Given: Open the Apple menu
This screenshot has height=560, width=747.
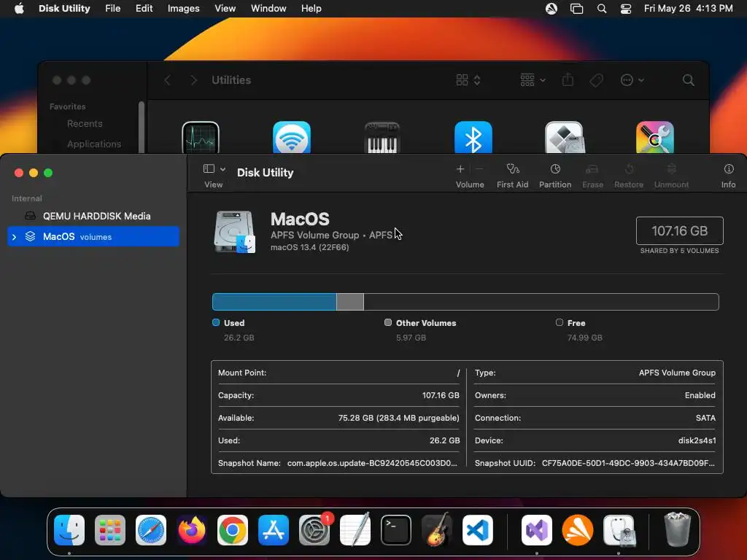Looking at the screenshot, I should (19, 9).
